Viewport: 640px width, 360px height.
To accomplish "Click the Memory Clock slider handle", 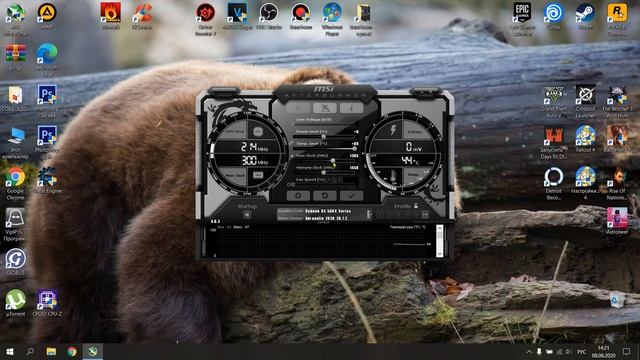I will click(x=324, y=172).
